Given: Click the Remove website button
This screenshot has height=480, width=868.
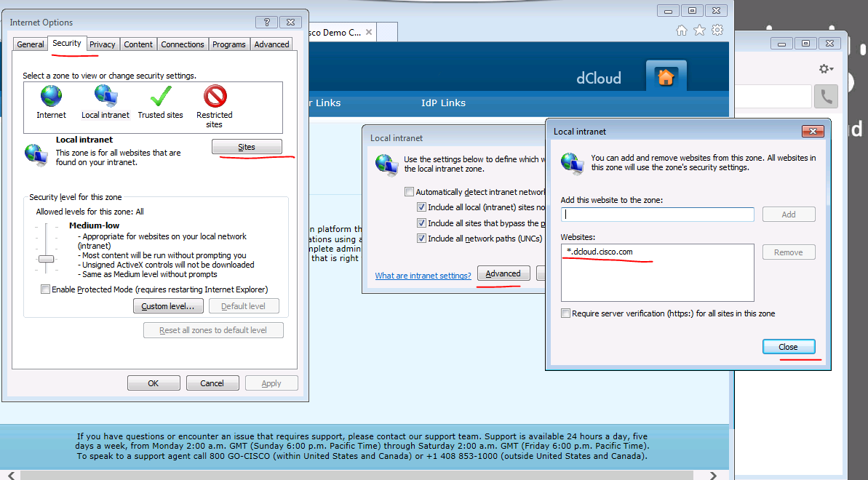Looking at the screenshot, I should (788, 252).
